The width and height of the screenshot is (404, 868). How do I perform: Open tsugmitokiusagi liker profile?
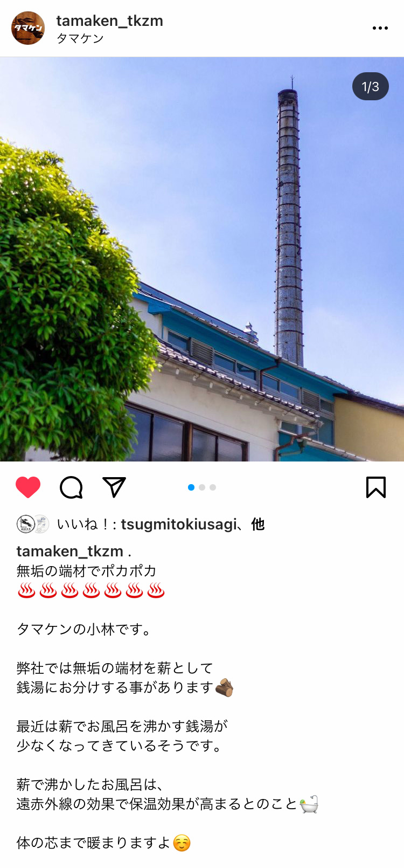(178, 525)
